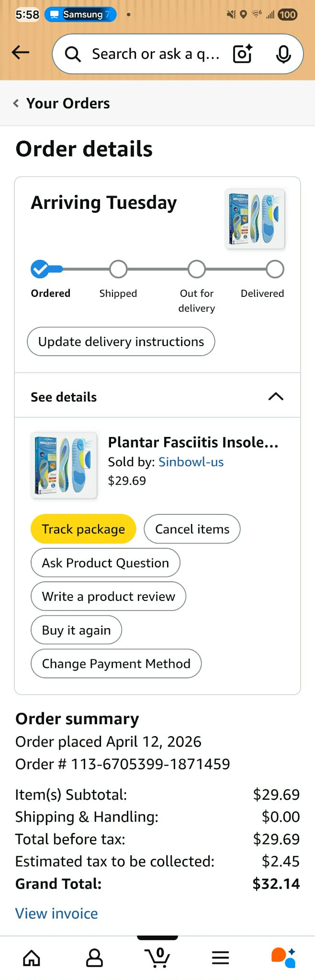Tap Write a product review
Image resolution: width=315 pixels, height=980 pixels.
(x=108, y=596)
